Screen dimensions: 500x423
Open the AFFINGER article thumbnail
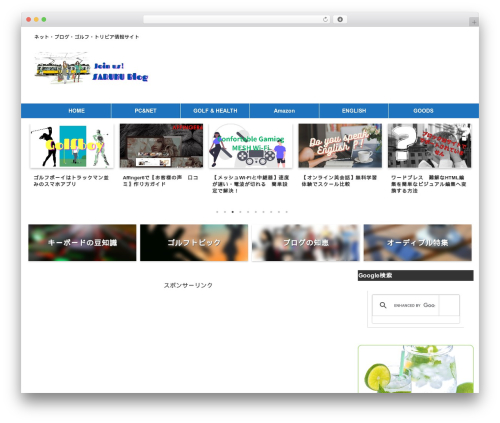[x=161, y=146]
